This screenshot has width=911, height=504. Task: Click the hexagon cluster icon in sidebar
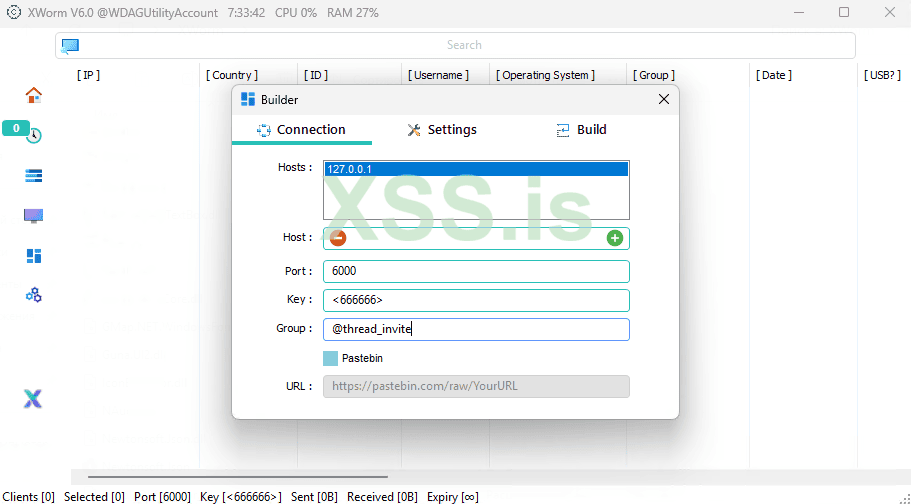point(34,295)
